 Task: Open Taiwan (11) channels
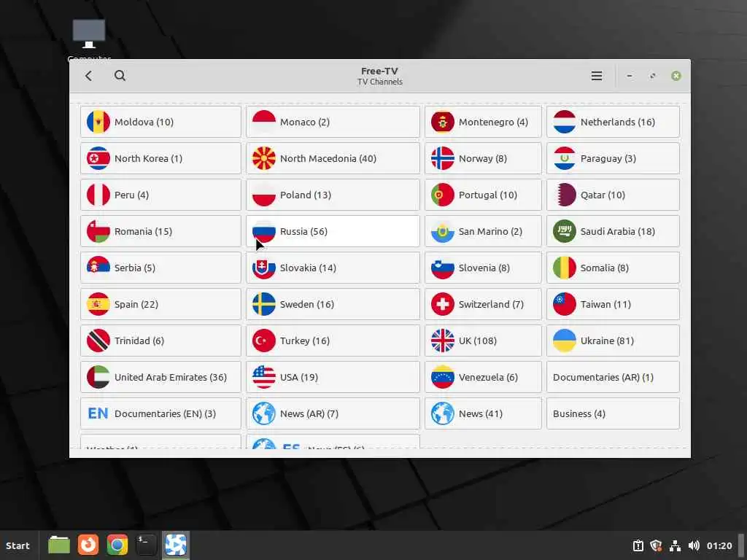click(x=613, y=304)
